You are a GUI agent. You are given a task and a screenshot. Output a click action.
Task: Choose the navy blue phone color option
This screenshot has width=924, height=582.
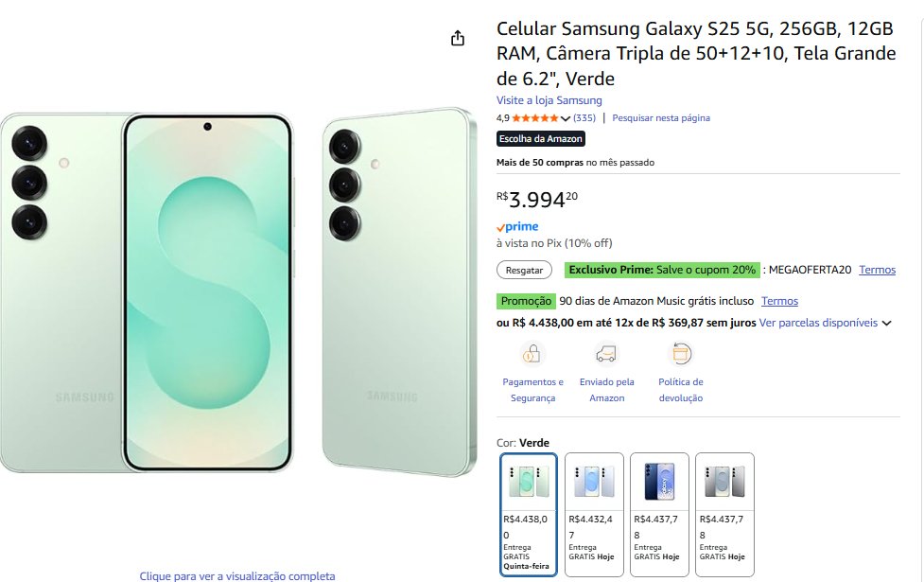659,514
